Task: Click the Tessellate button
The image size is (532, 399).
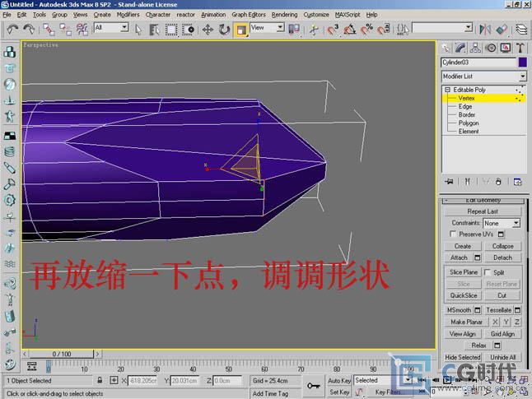Action: (x=498, y=310)
